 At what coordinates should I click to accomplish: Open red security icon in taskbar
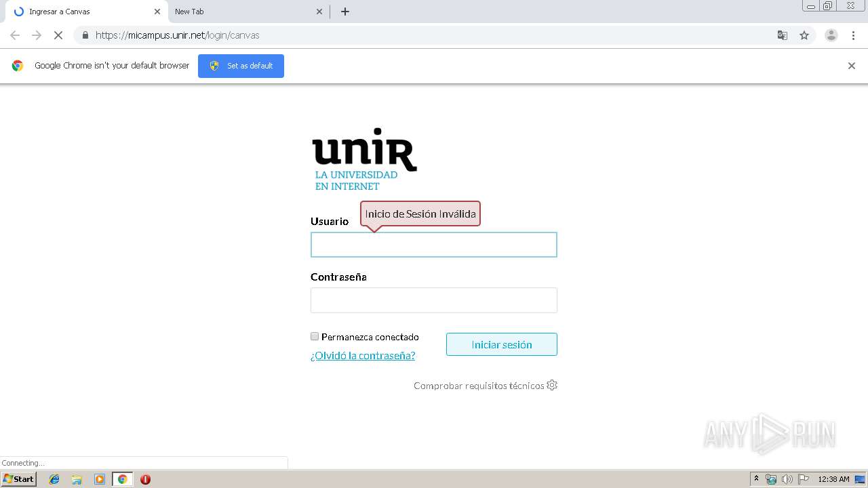[x=145, y=479]
